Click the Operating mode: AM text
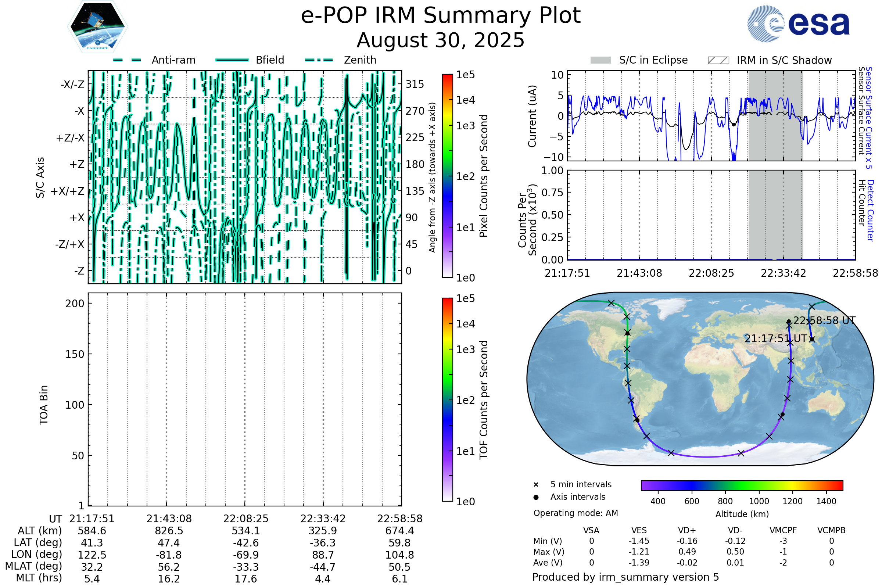The width and height of the screenshot is (882, 588). pos(576,513)
